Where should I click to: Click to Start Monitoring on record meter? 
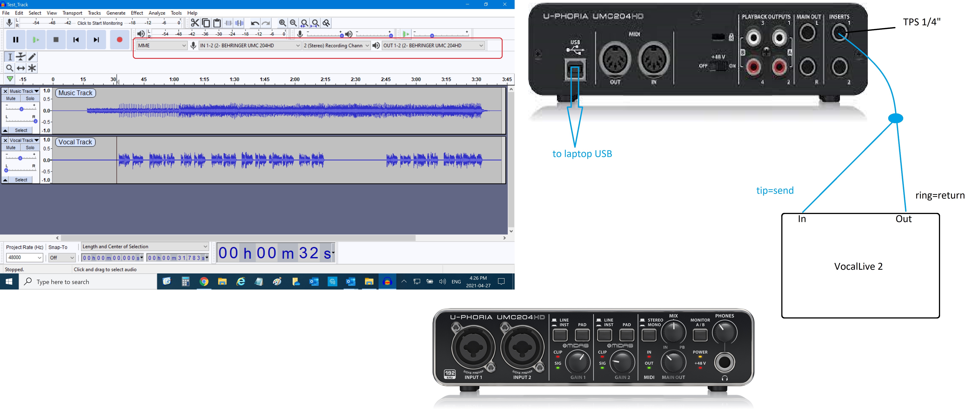click(100, 23)
